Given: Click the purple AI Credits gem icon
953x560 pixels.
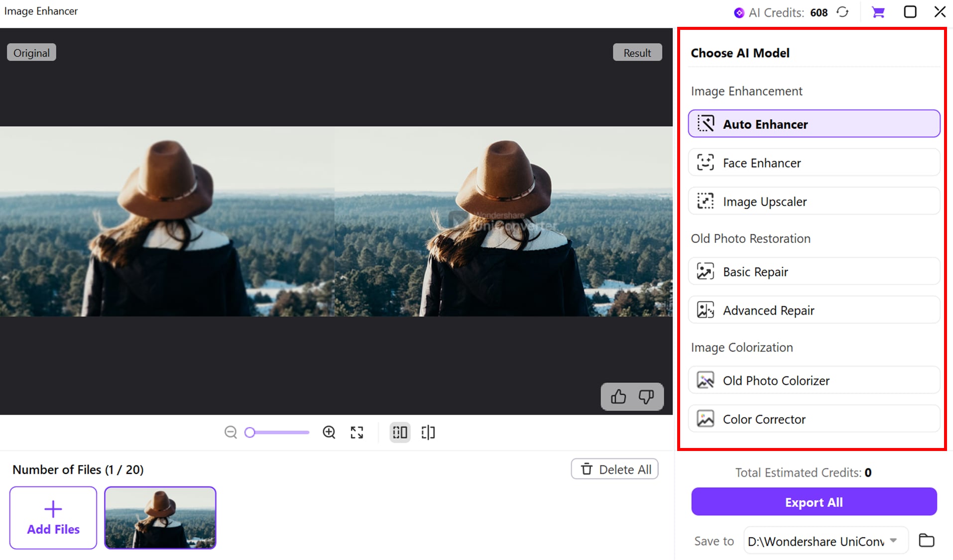Looking at the screenshot, I should pos(739,13).
